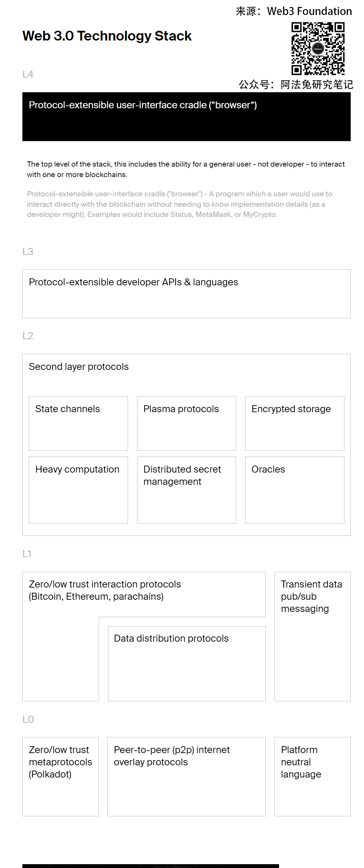Click the QR code image
Viewport: 364px width, 868px height.
[318, 49]
